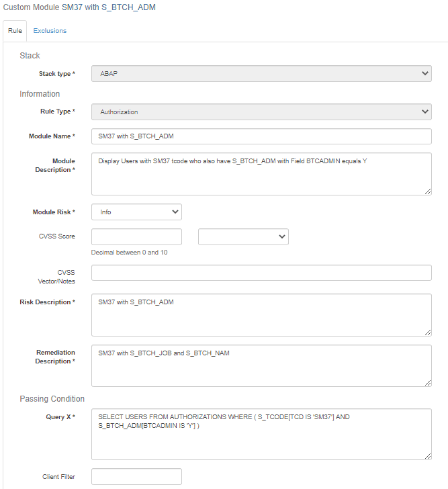Focus the Module Description text area
Screen dimensions: 448x489
click(261, 174)
